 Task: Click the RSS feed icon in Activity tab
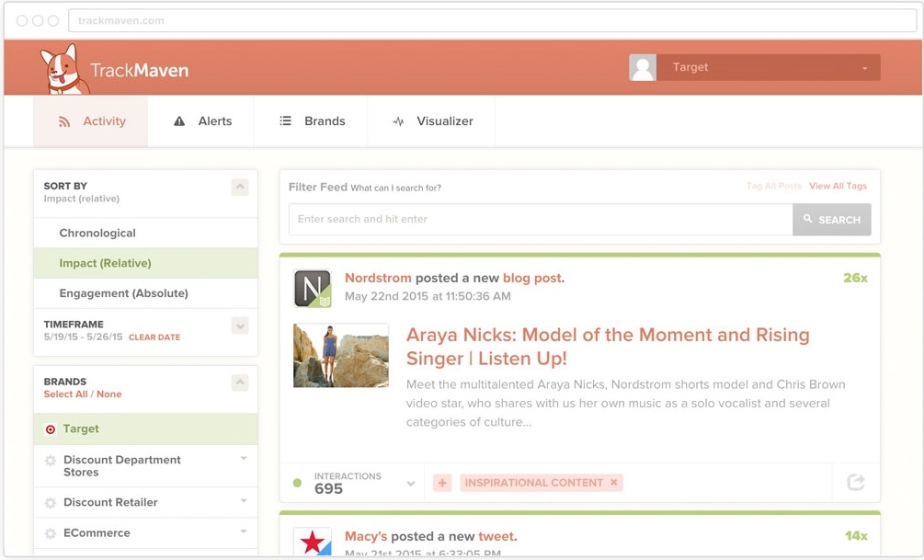coord(64,121)
